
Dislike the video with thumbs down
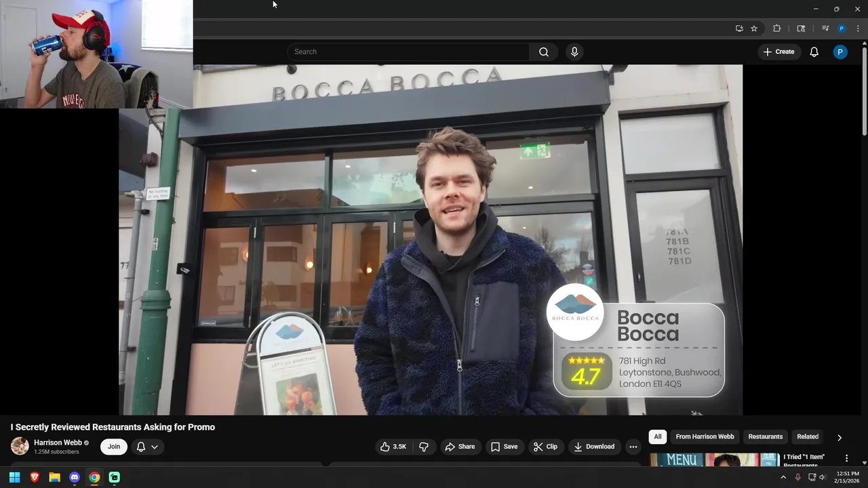(x=424, y=447)
